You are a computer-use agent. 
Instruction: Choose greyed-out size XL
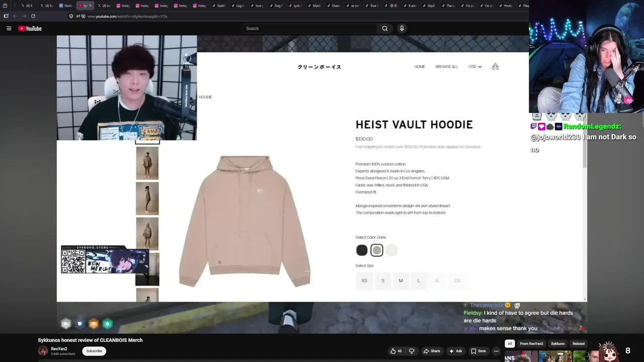(x=437, y=281)
